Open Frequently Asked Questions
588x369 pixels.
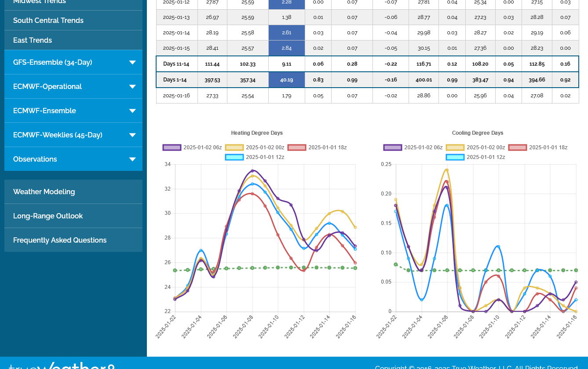[60, 240]
